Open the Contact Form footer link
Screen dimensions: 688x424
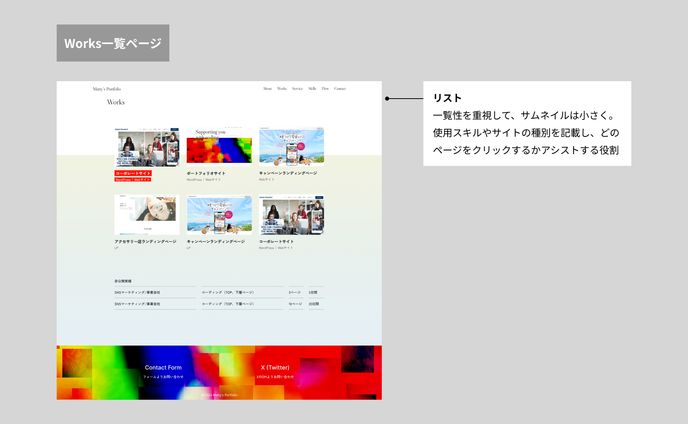click(x=163, y=367)
